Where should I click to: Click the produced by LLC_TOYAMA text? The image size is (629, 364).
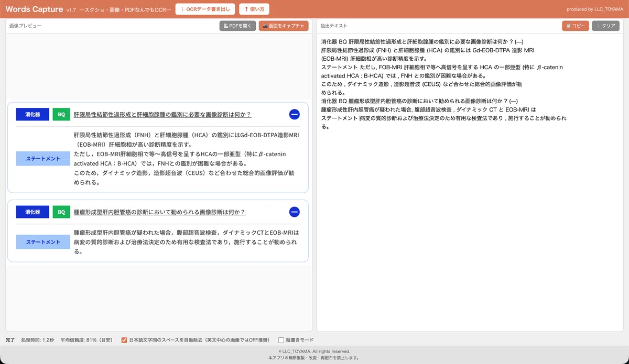point(595,9)
